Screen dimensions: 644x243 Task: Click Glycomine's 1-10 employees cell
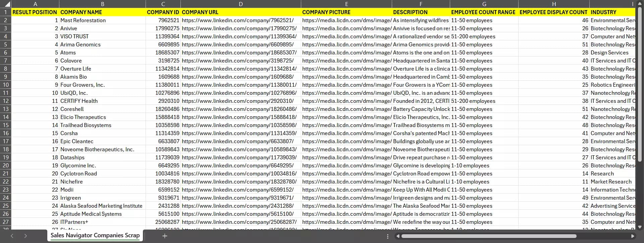click(x=484, y=165)
